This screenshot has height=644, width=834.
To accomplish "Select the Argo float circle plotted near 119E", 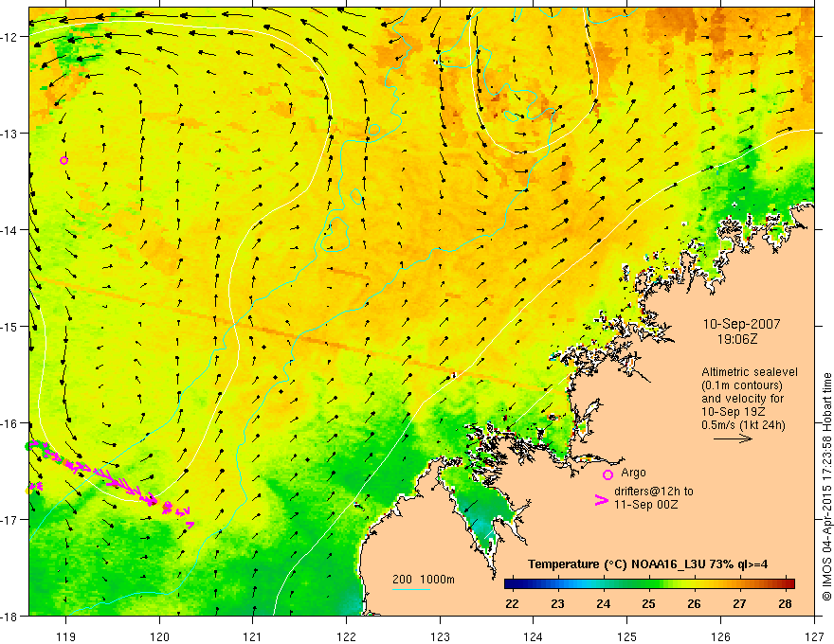I will [x=63, y=160].
